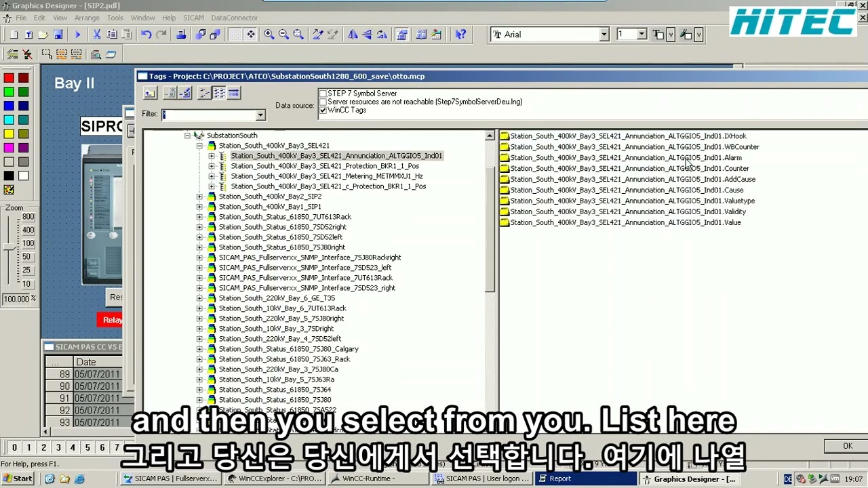The width and height of the screenshot is (868, 488).
Task: Open the File menu
Action: tap(20, 18)
